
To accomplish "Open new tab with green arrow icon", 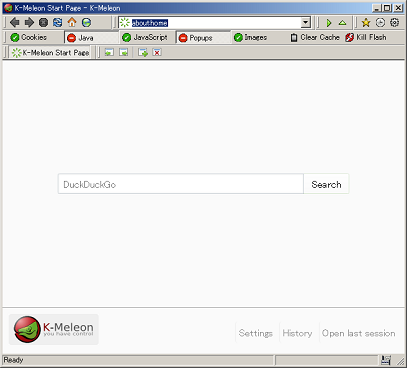I will (143, 52).
